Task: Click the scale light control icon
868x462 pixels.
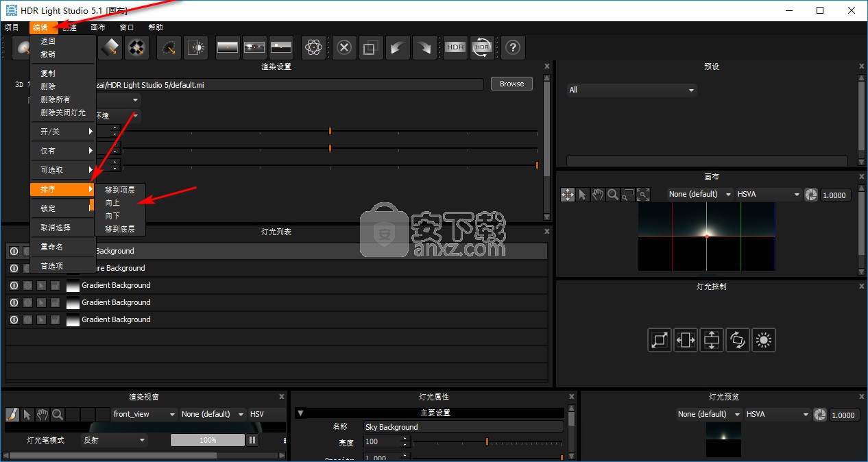Action: click(660, 340)
